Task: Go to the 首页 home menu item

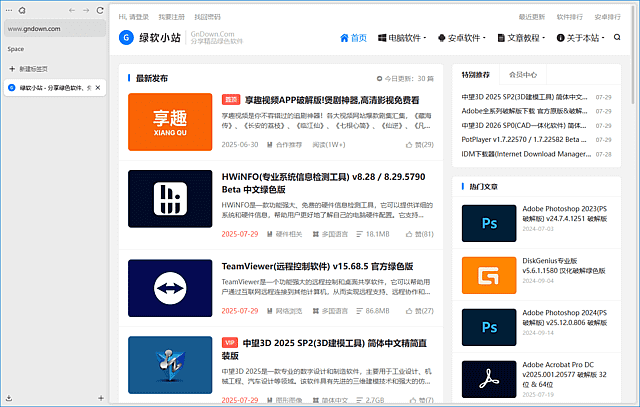Action: [x=352, y=38]
